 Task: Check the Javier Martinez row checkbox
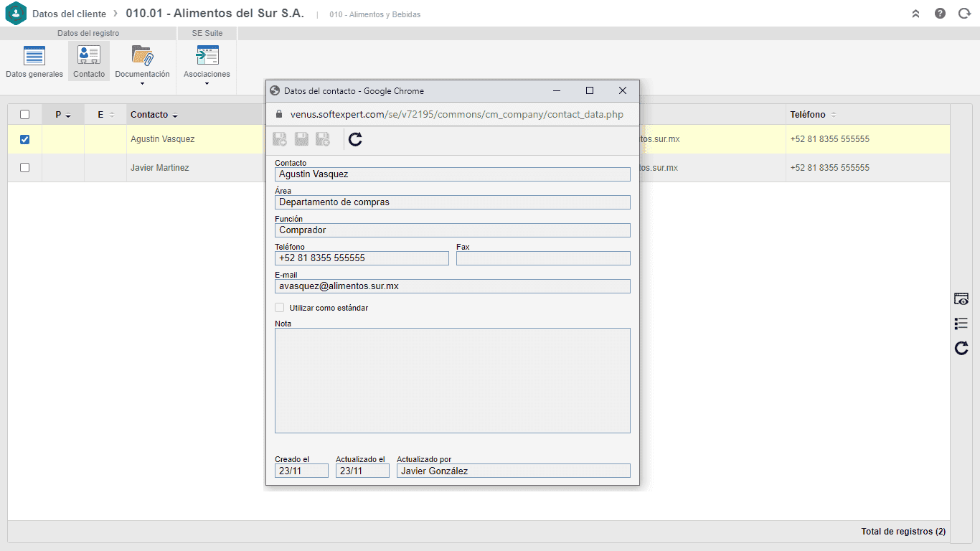tap(25, 167)
